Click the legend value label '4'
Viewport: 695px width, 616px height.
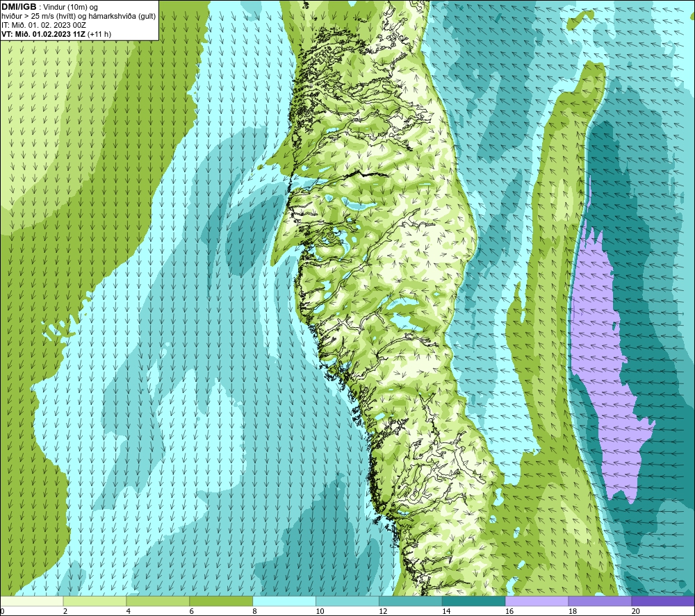[129, 611]
